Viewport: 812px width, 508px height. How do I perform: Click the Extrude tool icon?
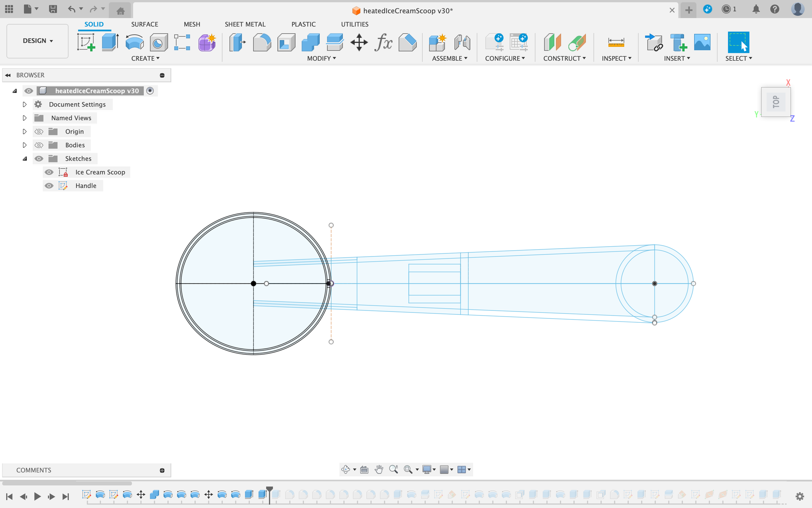(110, 43)
